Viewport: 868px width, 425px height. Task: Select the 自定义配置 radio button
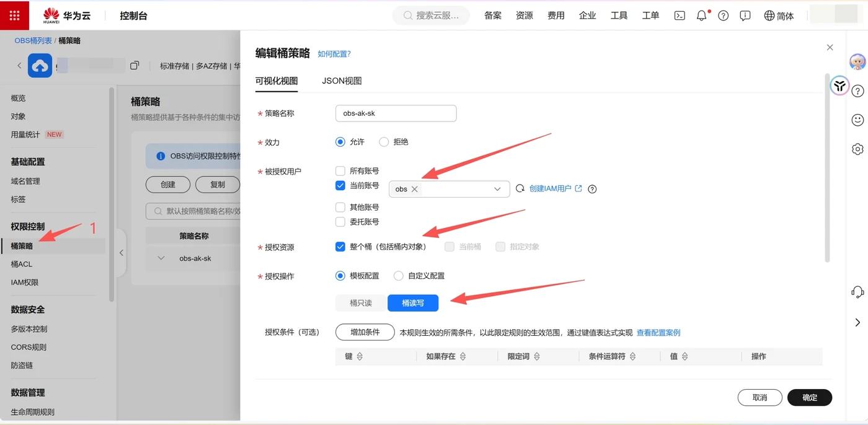click(x=399, y=276)
